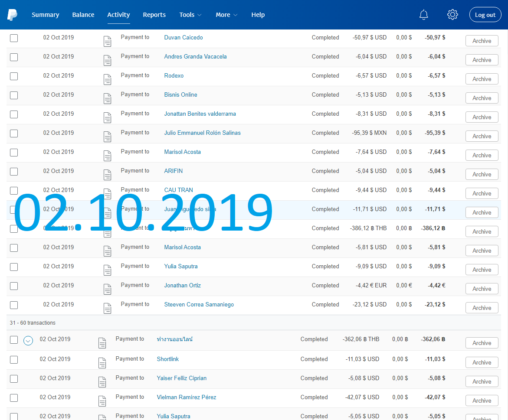This screenshot has height=420, width=508.
Task: Tick checkbox for Duvan Caicedo payment
Action: 13,38
